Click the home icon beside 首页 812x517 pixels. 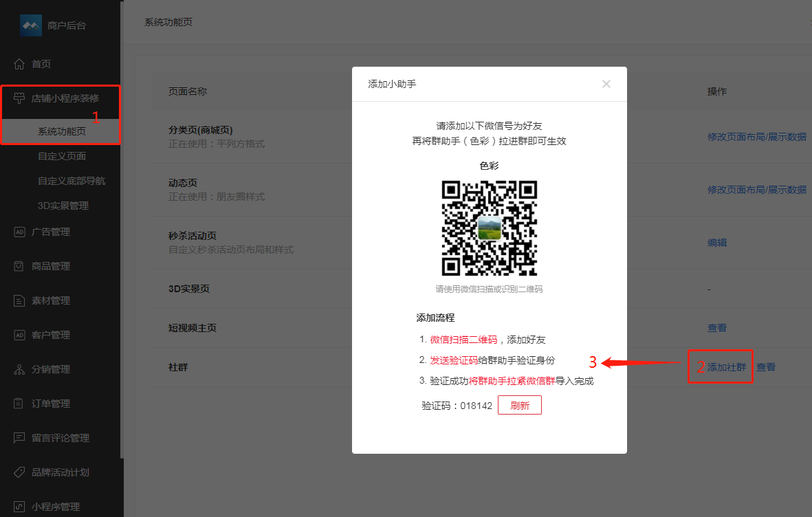tap(19, 64)
